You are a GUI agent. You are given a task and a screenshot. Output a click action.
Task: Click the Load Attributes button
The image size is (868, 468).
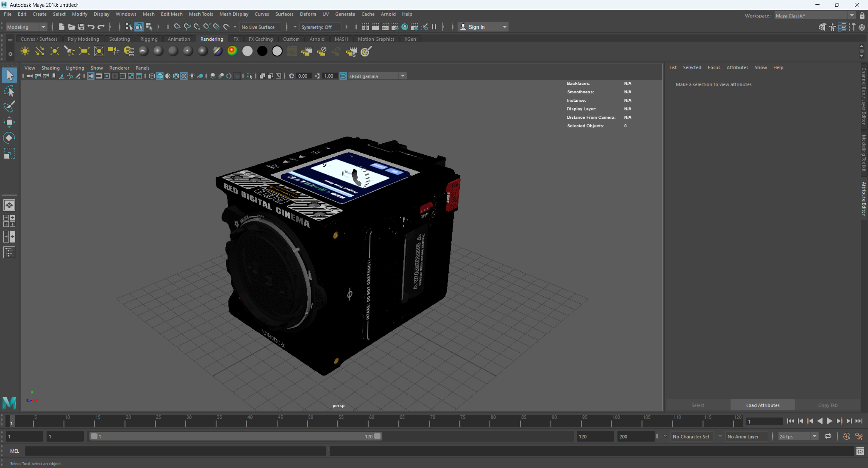[x=763, y=405]
